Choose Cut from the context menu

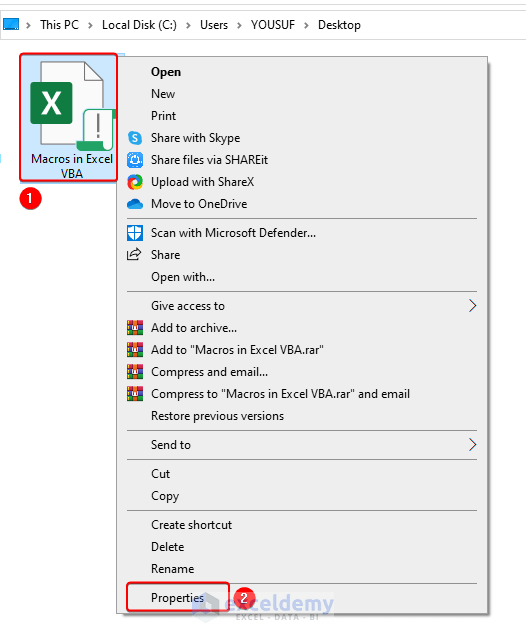click(161, 474)
